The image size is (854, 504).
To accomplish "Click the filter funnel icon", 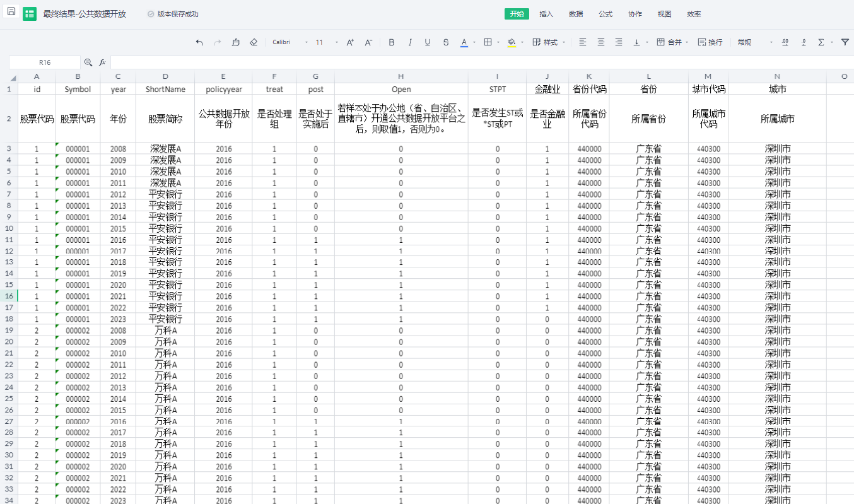I will (x=845, y=42).
